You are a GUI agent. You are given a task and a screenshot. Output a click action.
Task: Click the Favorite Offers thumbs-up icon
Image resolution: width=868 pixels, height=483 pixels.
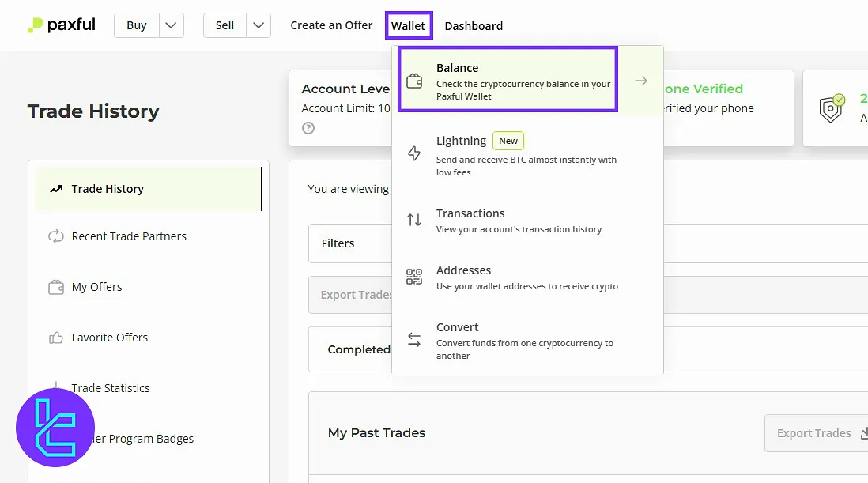coord(56,338)
